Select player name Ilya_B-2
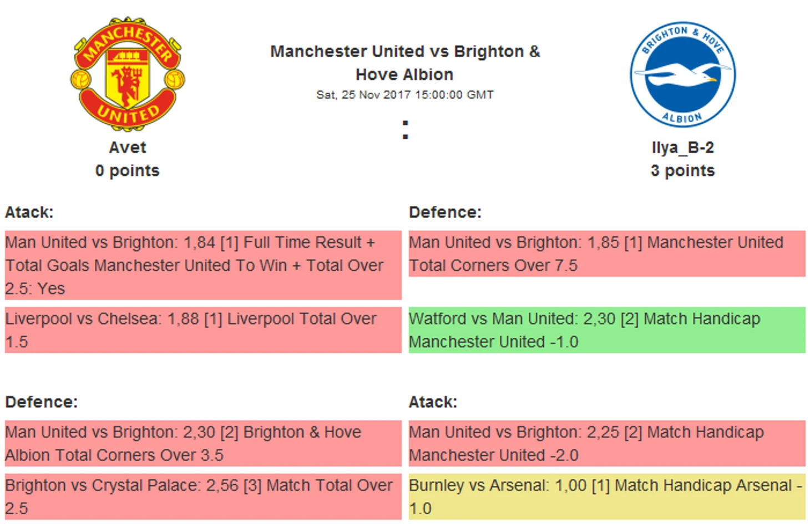This screenshot has height=532, width=810. (x=683, y=148)
